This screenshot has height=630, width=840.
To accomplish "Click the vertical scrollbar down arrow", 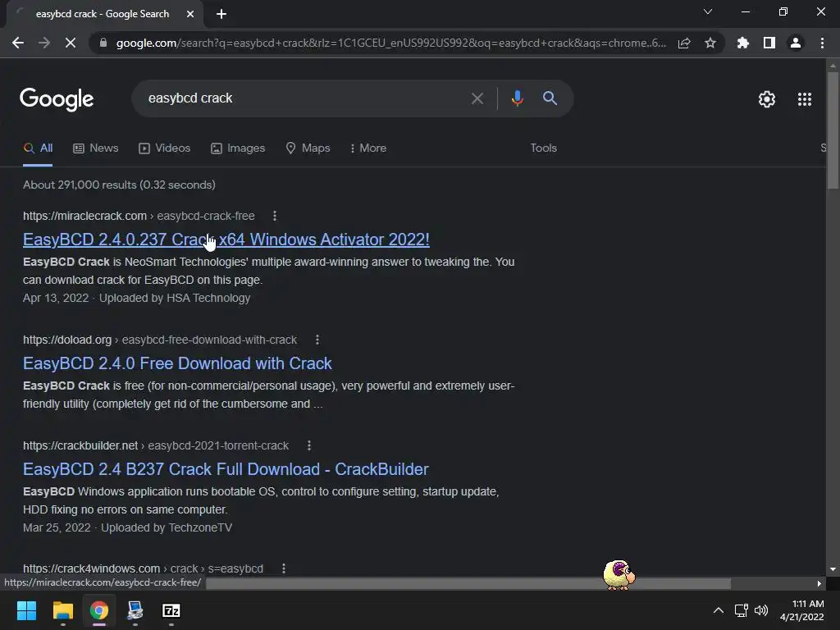I will [x=833, y=569].
